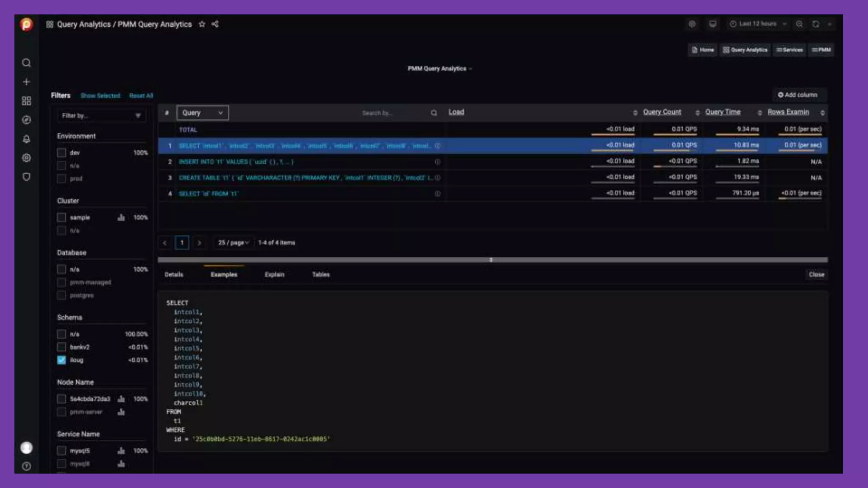Click the zoom out time range icon
Image resolution: width=868 pixels, height=488 pixels.
point(799,24)
